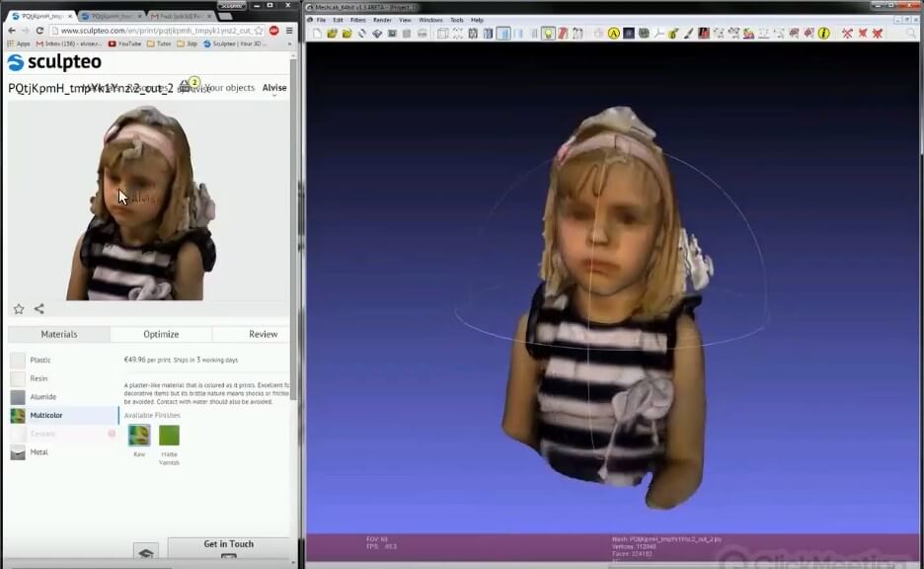Open the File menu in MeshLab
Screen dimensions: 924x569
(x=321, y=20)
